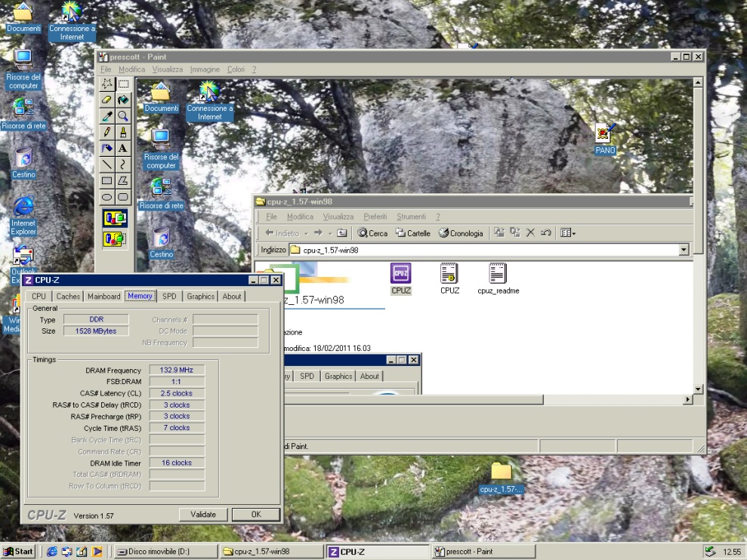Viewport: 747px width, 560px height.
Task: Select the Rectangle shape tool
Action: (106, 181)
